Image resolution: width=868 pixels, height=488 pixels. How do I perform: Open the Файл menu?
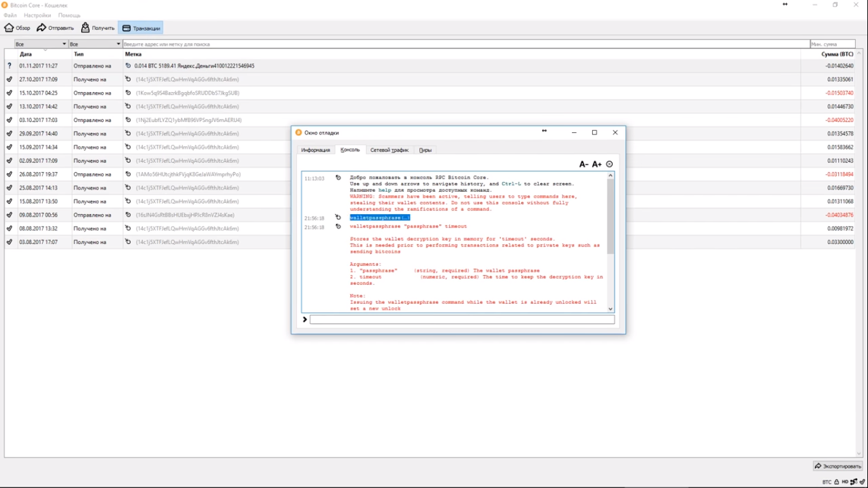point(10,15)
